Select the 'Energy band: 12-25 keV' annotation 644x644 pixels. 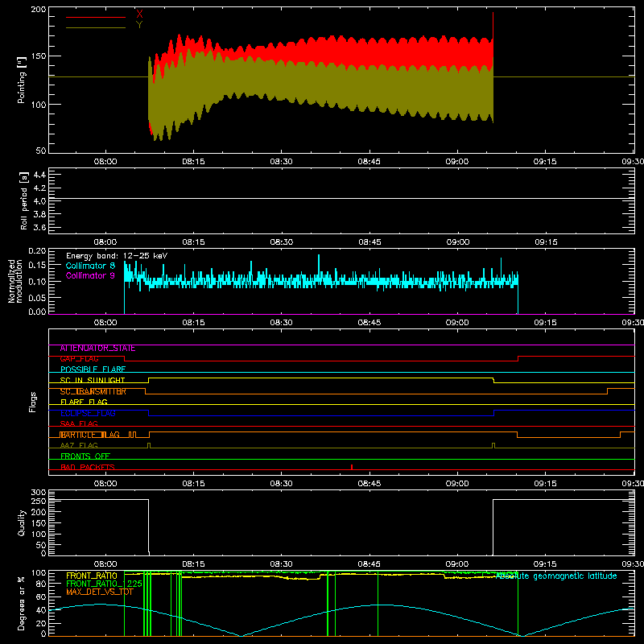(117, 256)
